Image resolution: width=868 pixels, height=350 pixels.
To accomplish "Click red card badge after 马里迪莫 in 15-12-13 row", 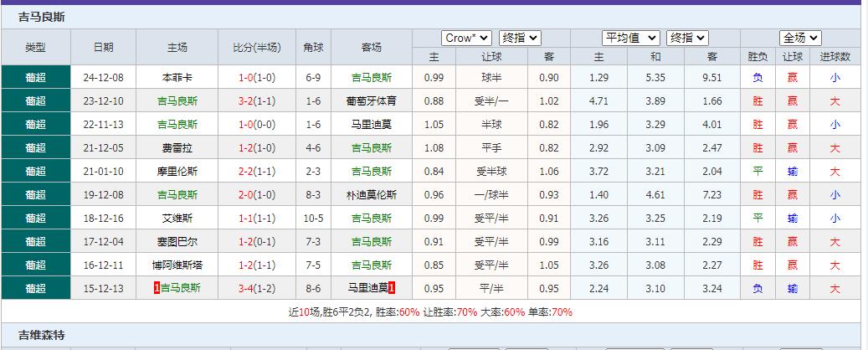I will click(392, 288).
